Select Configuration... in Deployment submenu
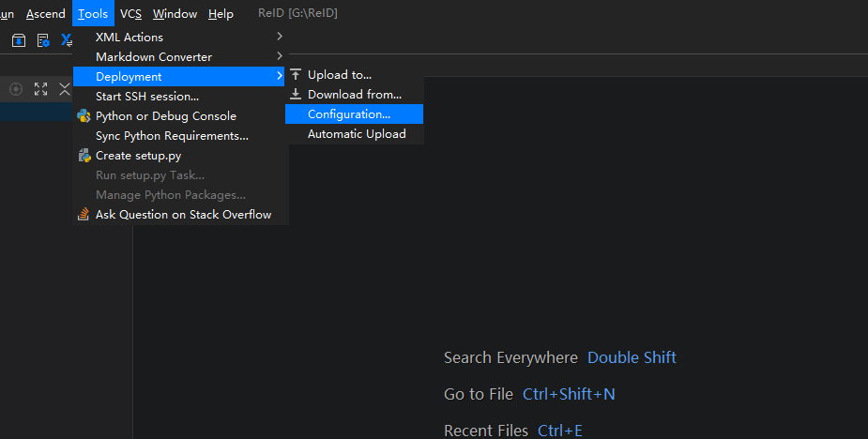The width and height of the screenshot is (868, 439). [349, 114]
